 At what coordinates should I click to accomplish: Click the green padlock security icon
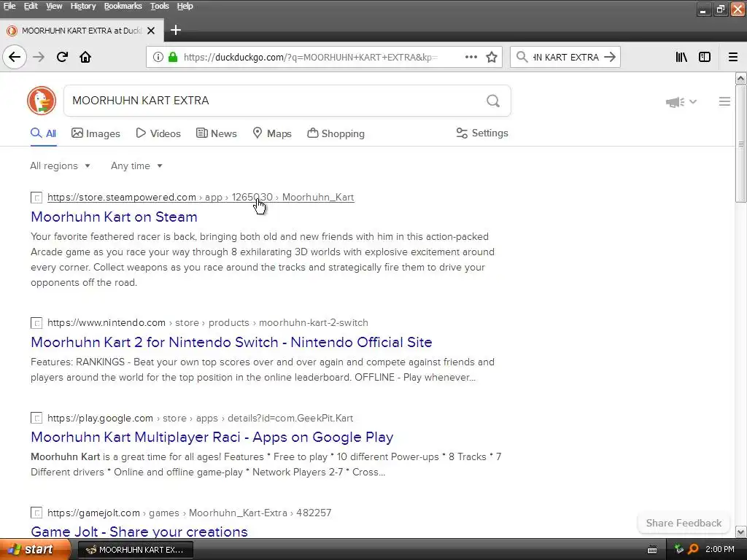click(x=173, y=57)
